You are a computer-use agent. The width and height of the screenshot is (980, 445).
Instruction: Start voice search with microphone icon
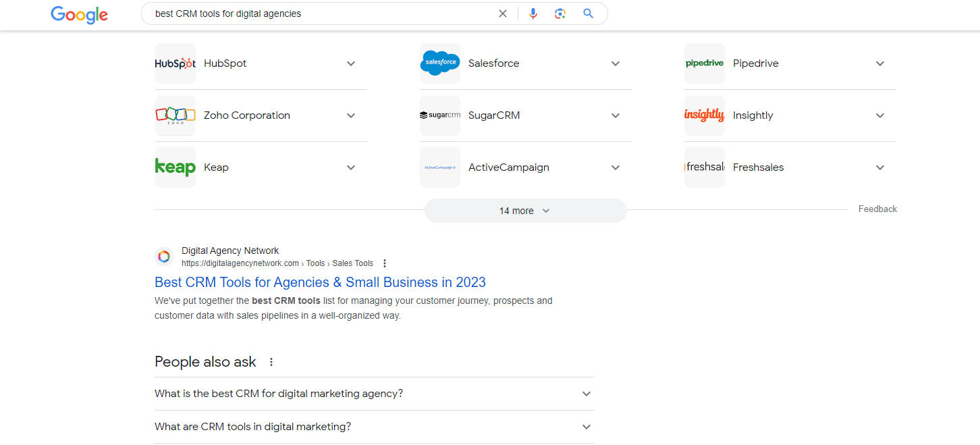tap(533, 14)
